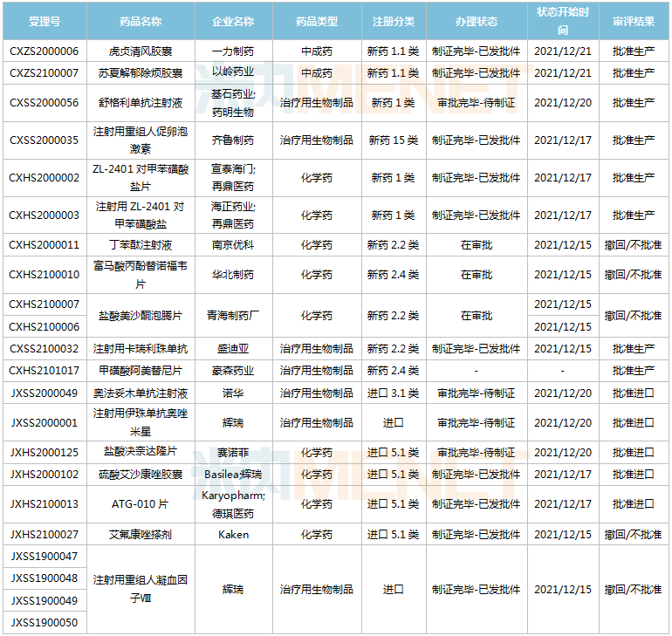This screenshot has width=672, height=636.
Task: Select the 赛诺菲 company cell
Action: point(233,452)
